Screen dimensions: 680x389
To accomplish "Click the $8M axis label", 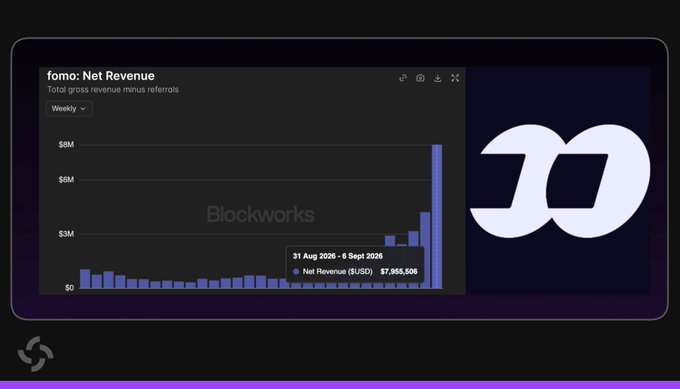I will click(66, 144).
